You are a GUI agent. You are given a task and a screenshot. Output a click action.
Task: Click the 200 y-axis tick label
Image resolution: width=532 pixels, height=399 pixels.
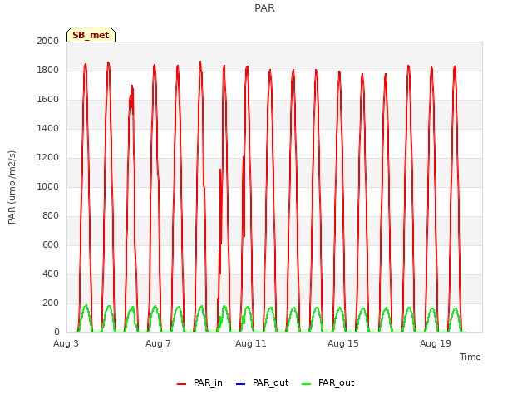51,303
